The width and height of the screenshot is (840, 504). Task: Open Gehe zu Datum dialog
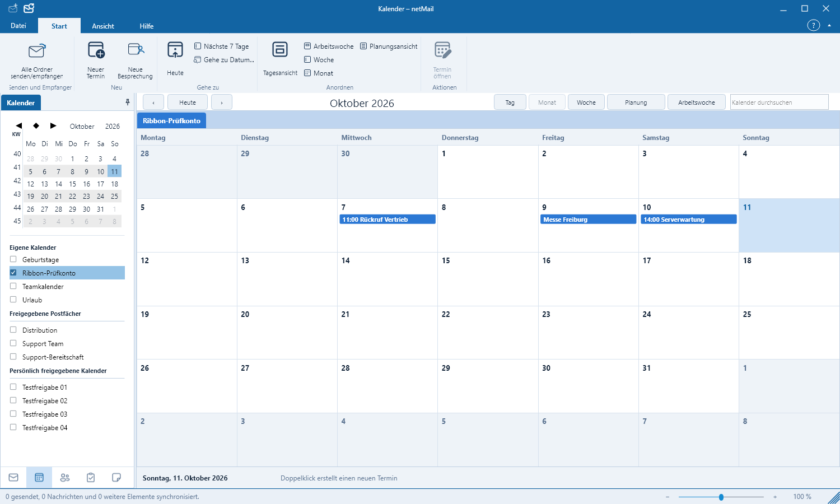click(x=224, y=60)
